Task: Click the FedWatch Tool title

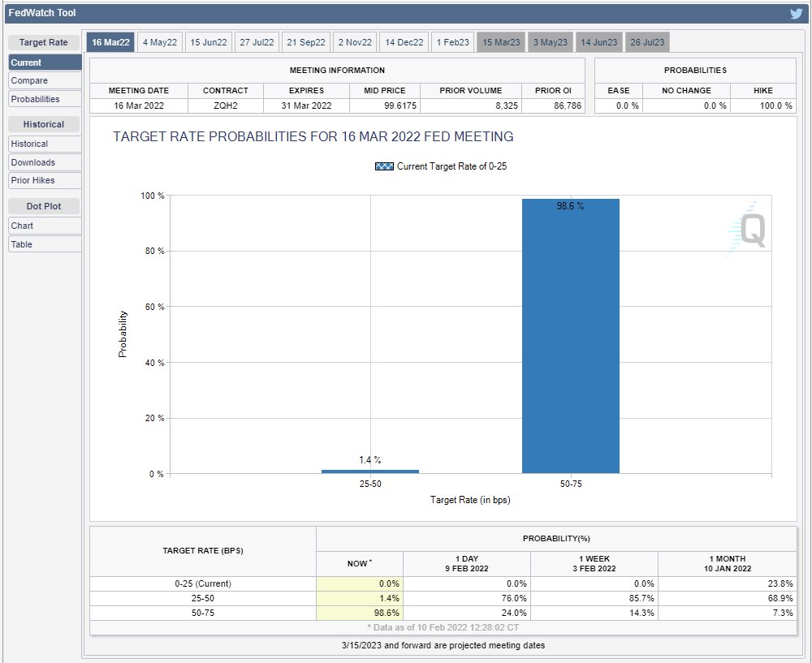Action: click(42, 13)
